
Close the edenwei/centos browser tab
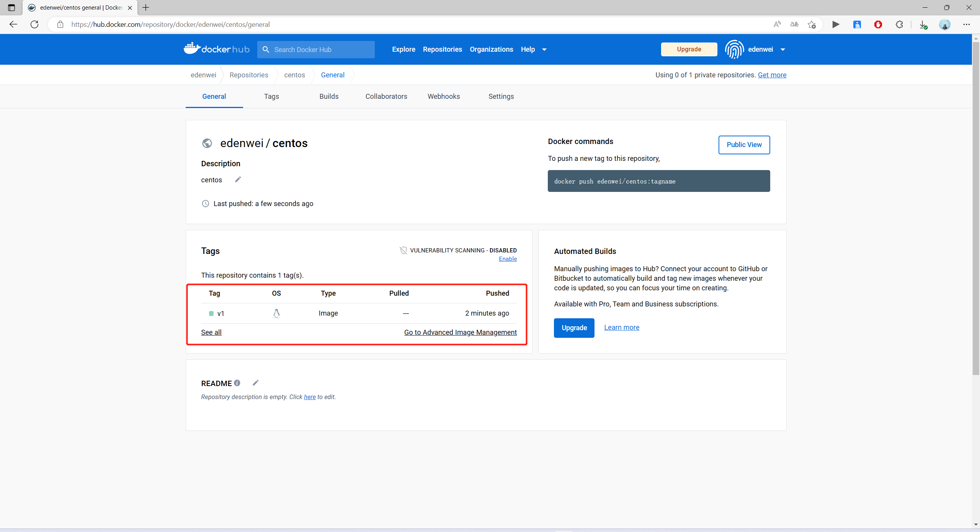(x=130, y=8)
